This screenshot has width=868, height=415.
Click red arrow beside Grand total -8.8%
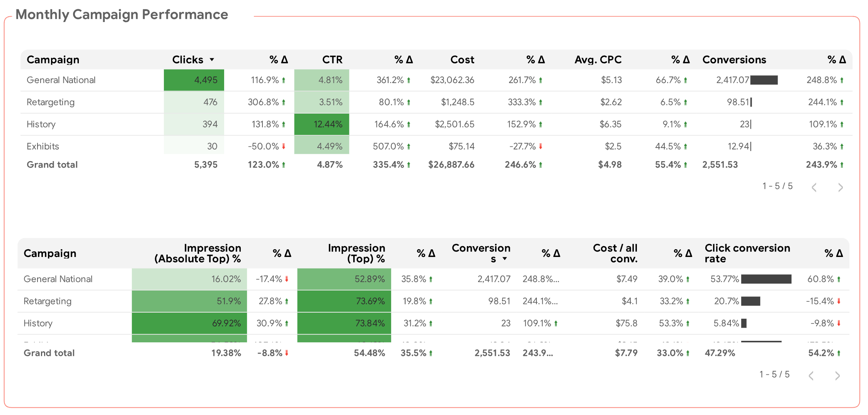point(287,353)
